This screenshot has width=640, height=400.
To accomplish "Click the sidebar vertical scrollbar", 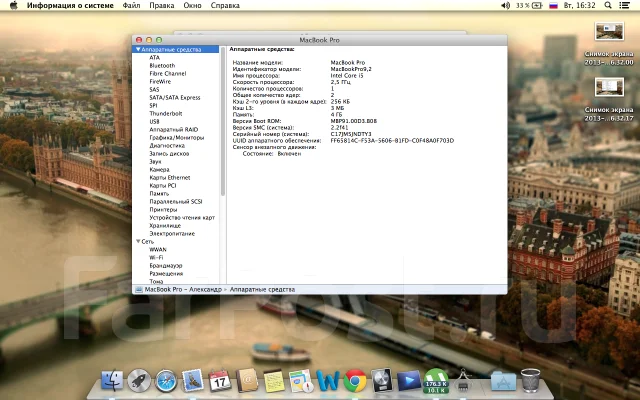I will [x=223, y=122].
